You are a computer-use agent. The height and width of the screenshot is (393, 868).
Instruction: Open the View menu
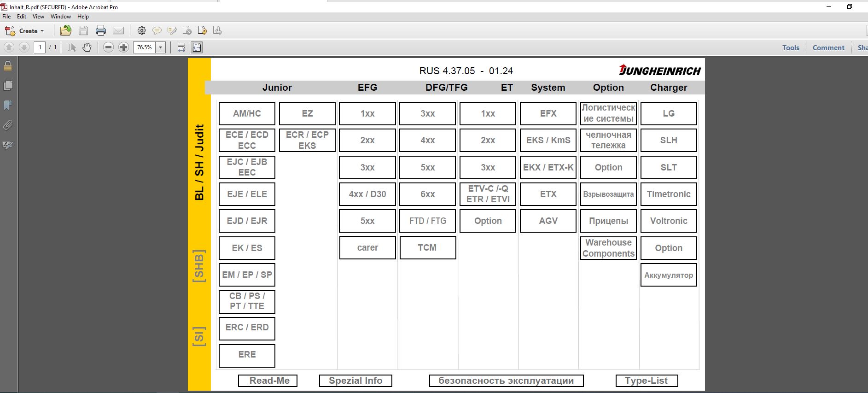(38, 17)
